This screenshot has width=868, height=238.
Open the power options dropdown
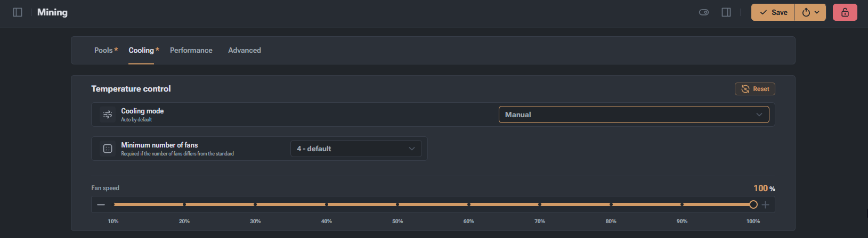(x=810, y=12)
